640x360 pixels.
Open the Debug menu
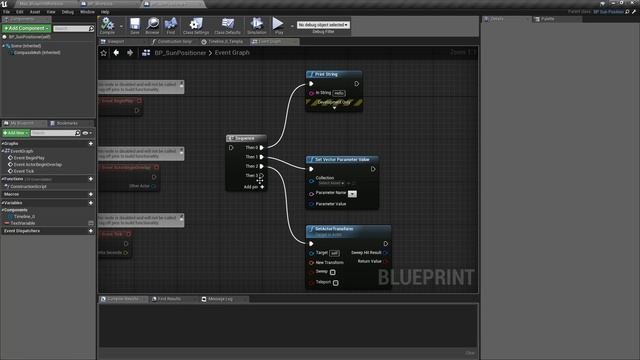[68, 12]
